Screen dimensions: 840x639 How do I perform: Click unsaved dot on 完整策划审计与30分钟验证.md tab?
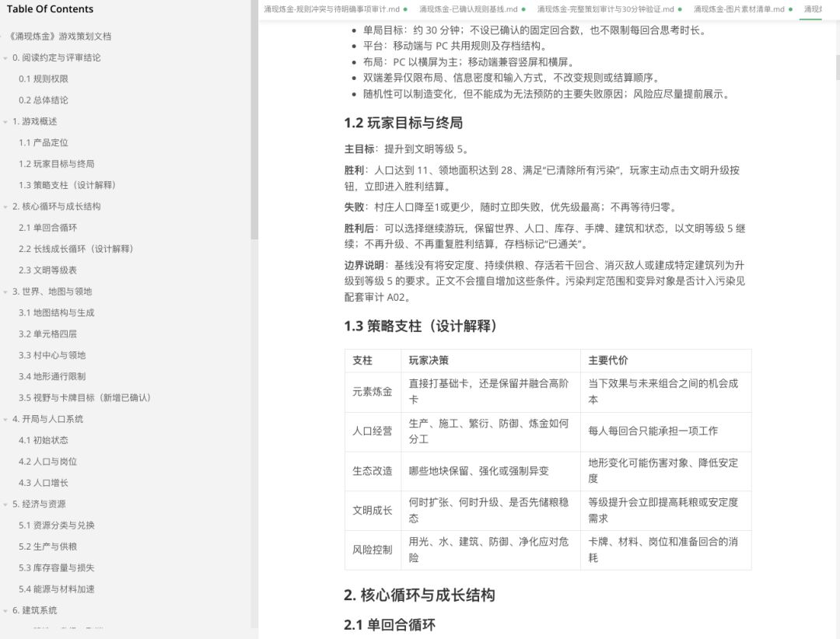click(680, 9)
